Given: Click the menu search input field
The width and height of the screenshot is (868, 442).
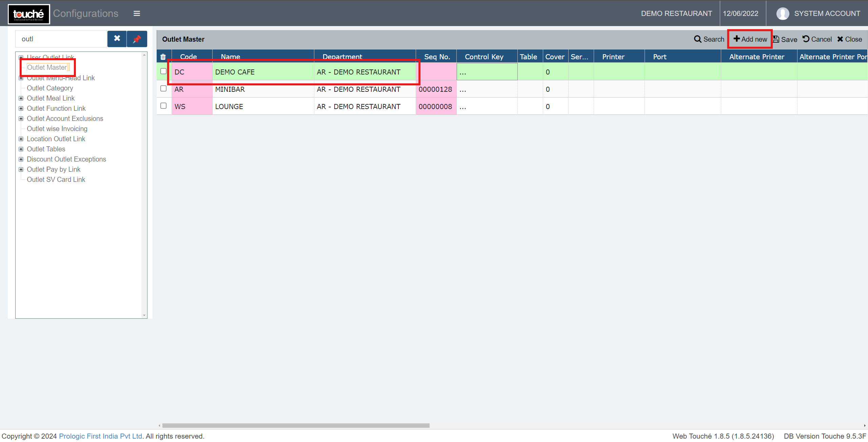Looking at the screenshot, I should click(61, 39).
